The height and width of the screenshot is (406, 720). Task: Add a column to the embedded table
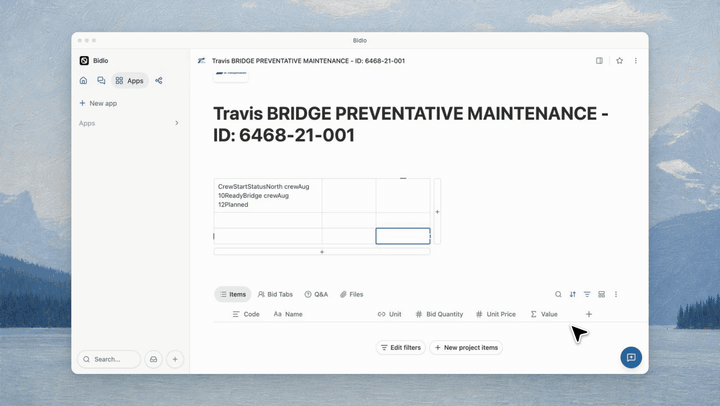point(437,212)
